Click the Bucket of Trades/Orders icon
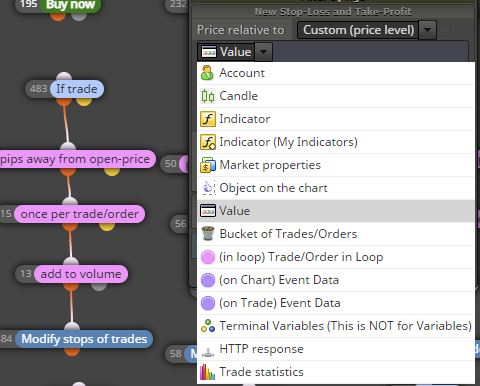 pyautogui.click(x=208, y=234)
